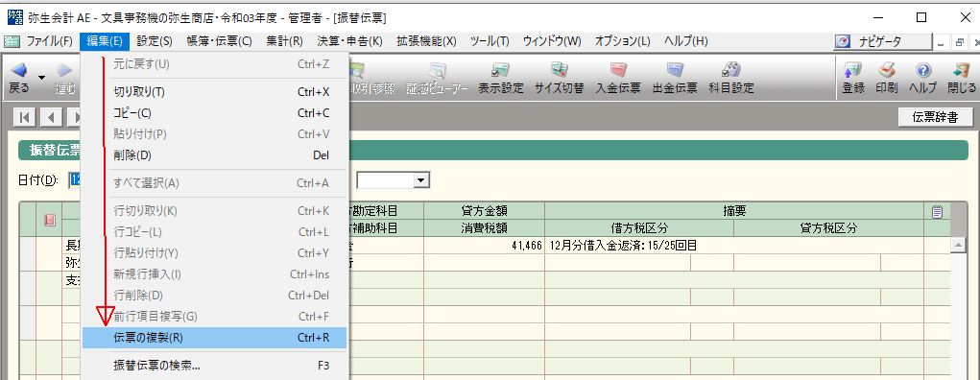Viewport: 980px width, 380px height.
Task: Click the 貸方金額 column header
Action: click(x=485, y=211)
